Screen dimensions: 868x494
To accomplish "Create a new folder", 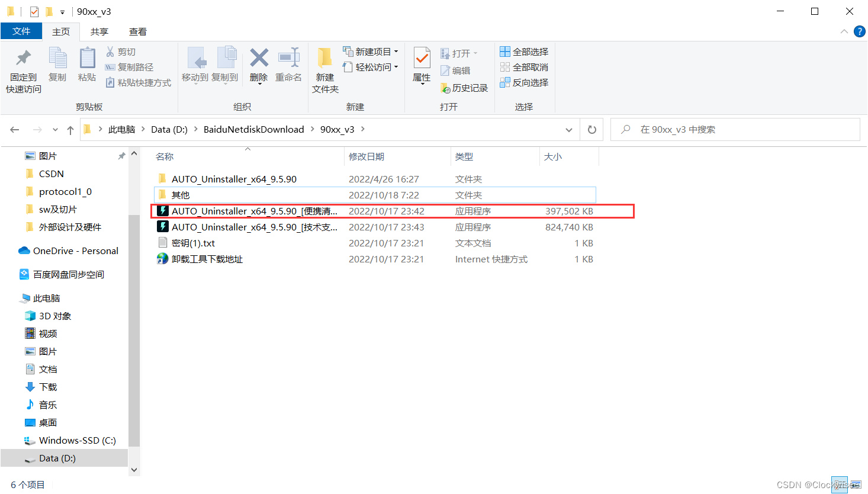I will pyautogui.click(x=325, y=71).
